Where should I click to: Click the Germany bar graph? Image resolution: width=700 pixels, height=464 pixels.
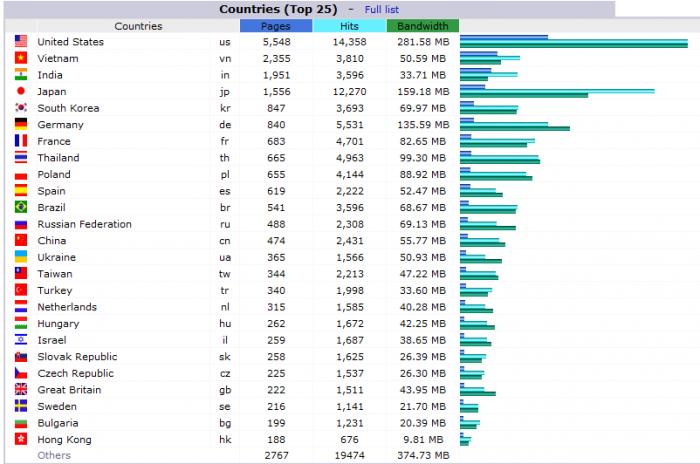point(515,124)
